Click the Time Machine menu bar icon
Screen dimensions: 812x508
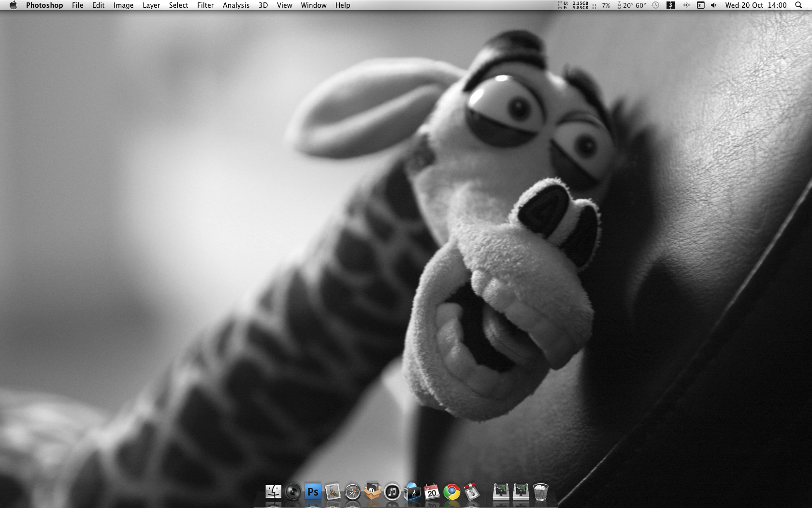[x=655, y=5]
